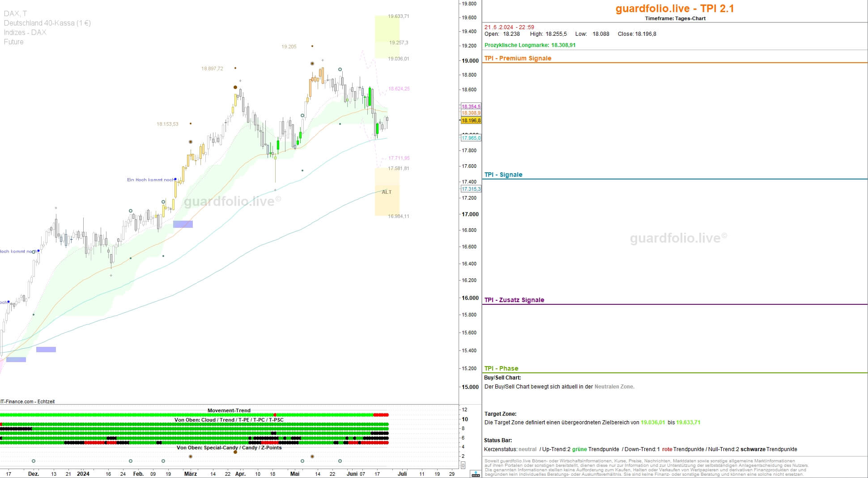
Task: Click the 18.897,72 label on chart
Action: (x=212, y=68)
